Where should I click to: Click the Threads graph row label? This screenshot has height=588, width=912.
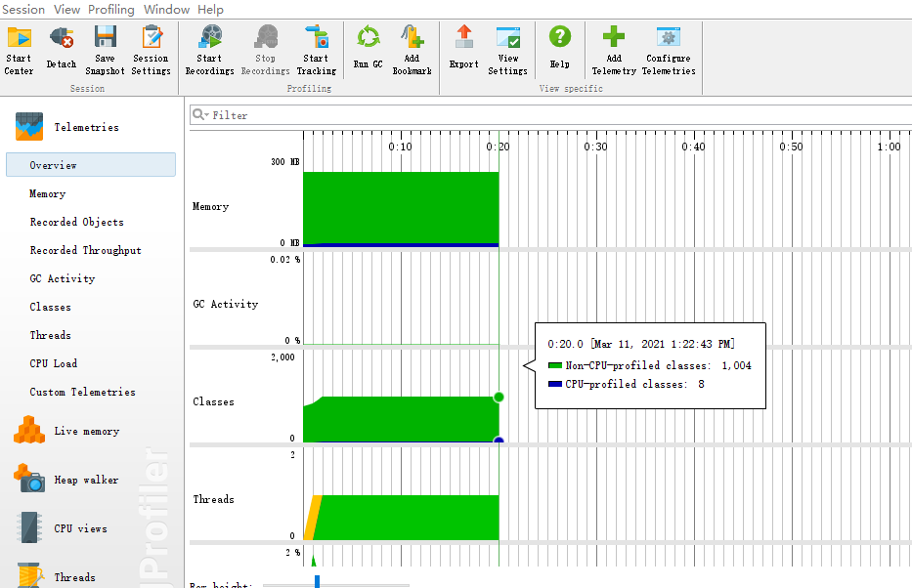[x=213, y=499]
